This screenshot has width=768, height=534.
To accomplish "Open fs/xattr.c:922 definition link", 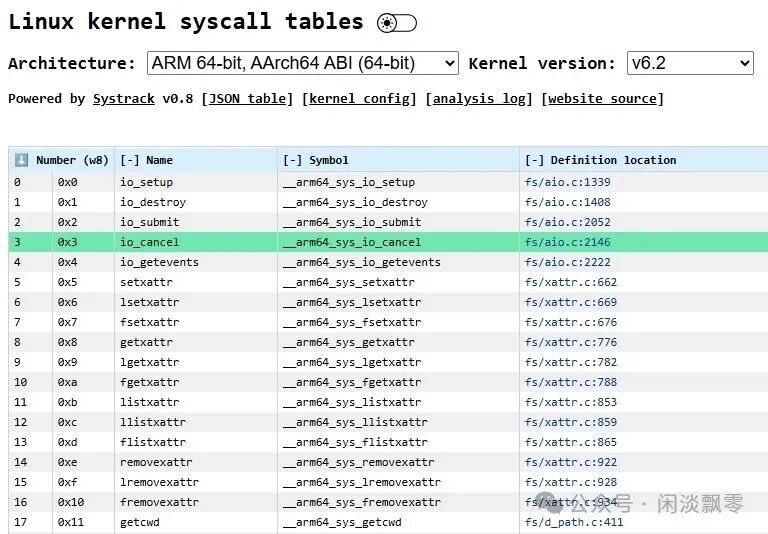I will click(x=571, y=462).
